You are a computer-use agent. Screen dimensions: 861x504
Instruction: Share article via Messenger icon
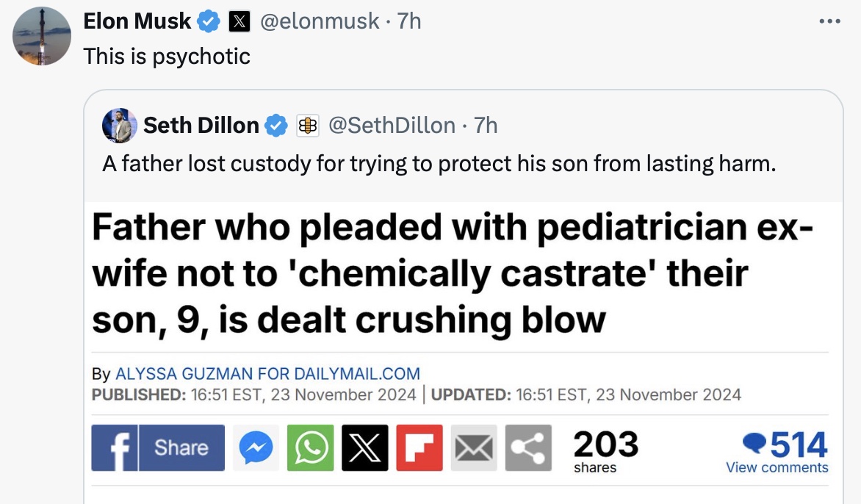coord(256,447)
